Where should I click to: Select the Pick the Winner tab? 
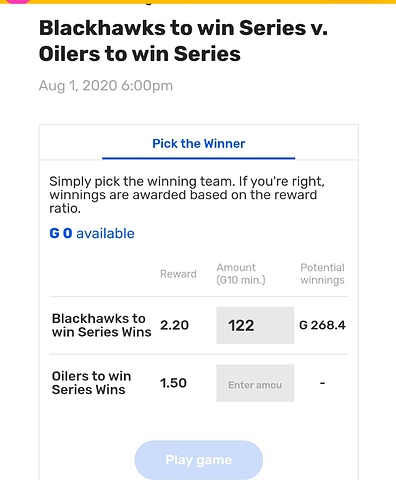coord(199,144)
